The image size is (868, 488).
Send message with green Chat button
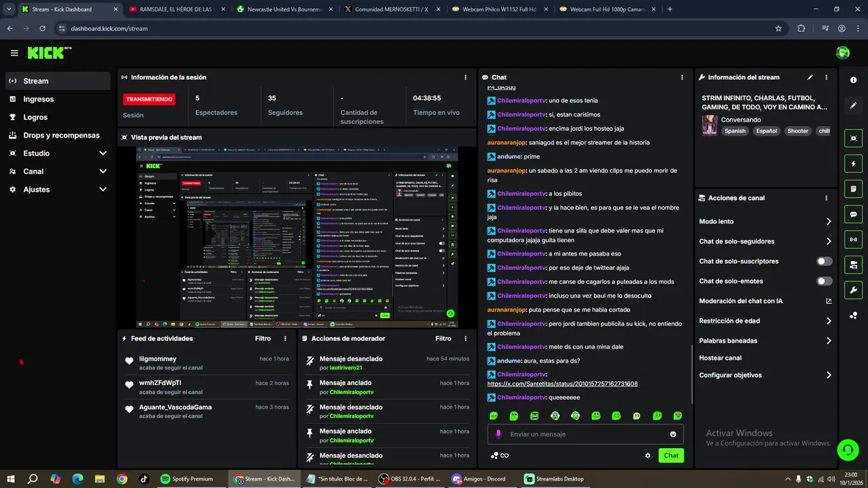[x=671, y=455]
